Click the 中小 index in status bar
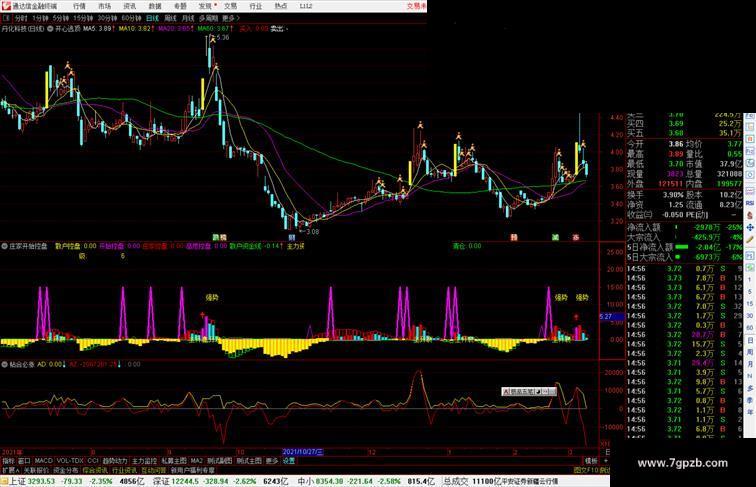This screenshot has width=756, height=487. coord(304,481)
